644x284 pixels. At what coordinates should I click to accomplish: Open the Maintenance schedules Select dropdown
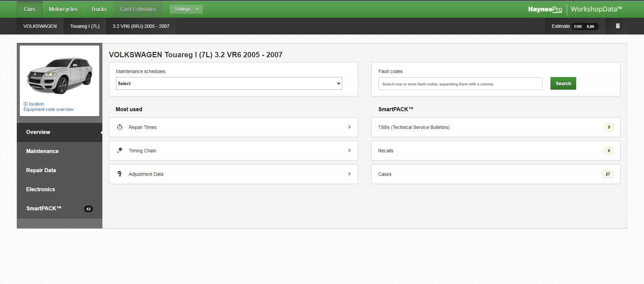[229, 84]
